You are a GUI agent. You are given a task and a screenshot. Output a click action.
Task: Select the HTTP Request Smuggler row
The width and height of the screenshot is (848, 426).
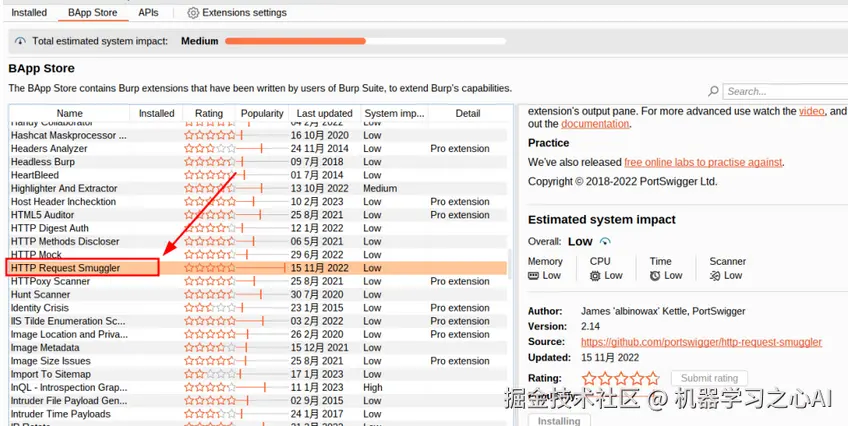(x=258, y=268)
